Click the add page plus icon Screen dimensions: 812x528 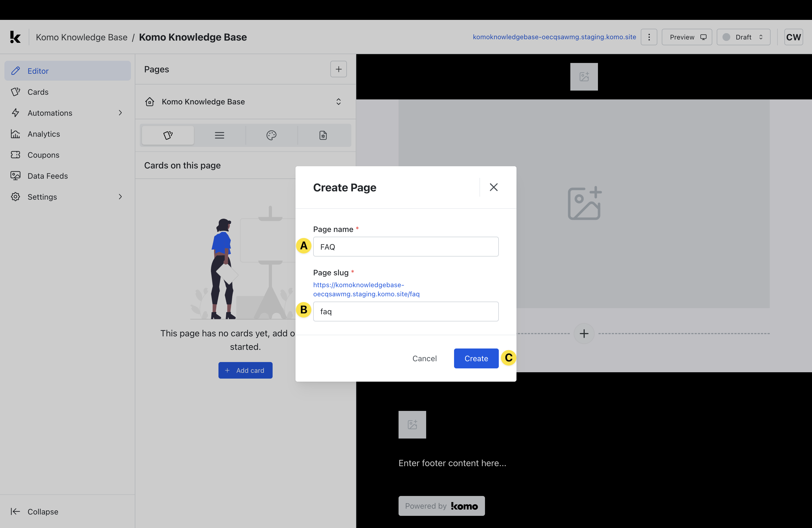(338, 69)
